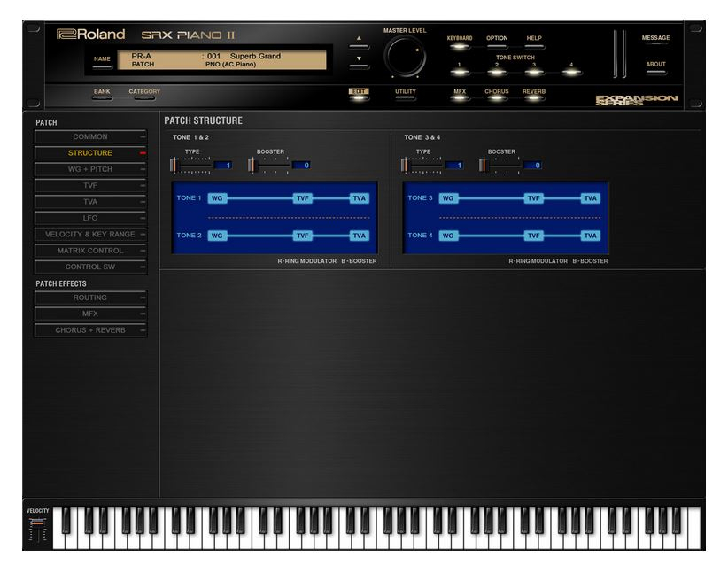Click the WG block of Tone 2
The width and height of the screenshot is (728, 573).
point(217,236)
